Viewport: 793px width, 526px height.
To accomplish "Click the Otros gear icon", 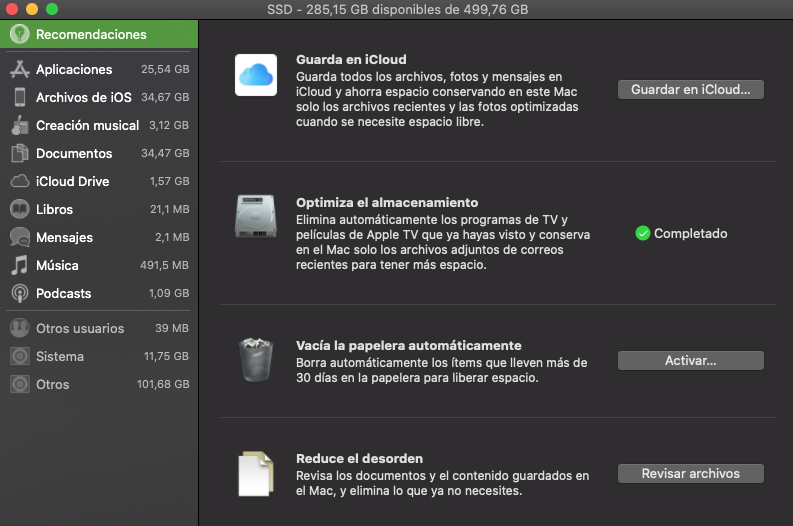I will point(20,384).
